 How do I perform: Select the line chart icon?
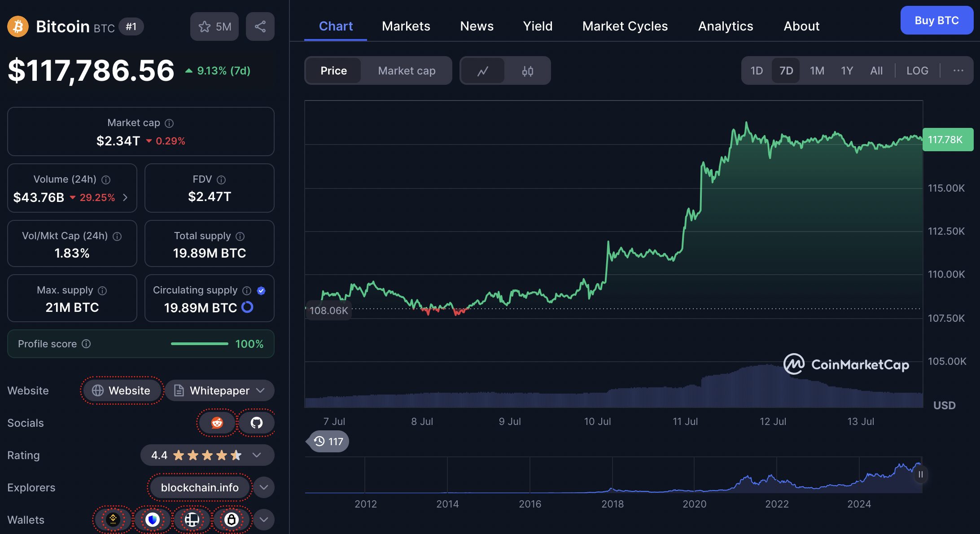(483, 70)
